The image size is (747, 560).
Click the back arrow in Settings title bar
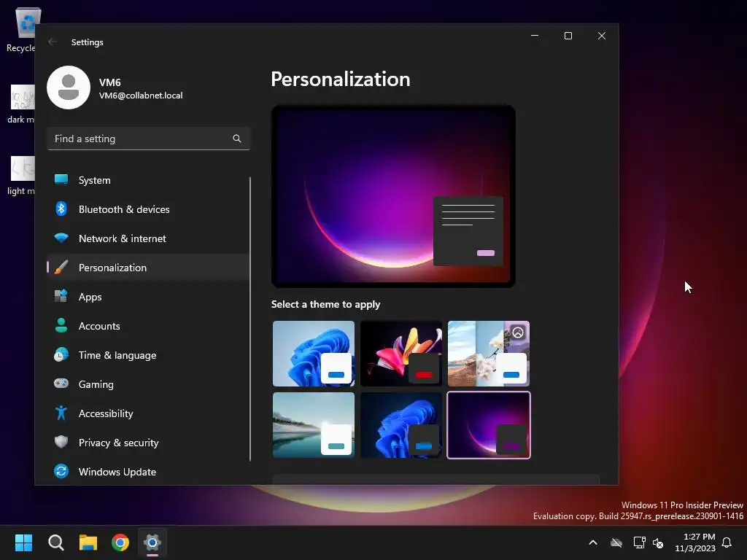(53, 42)
